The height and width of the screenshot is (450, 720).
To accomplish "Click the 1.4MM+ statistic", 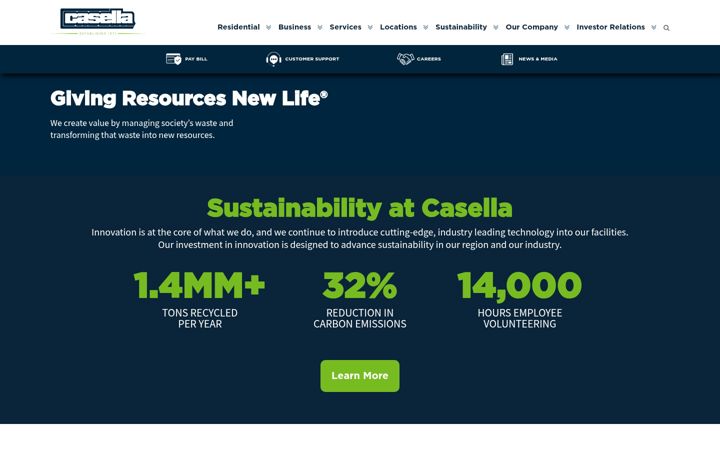I will [x=199, y=286].
